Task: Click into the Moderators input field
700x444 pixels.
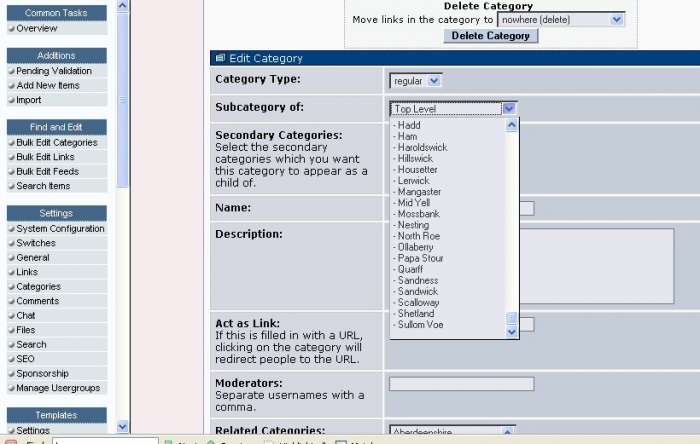Action: click(462, 384)
